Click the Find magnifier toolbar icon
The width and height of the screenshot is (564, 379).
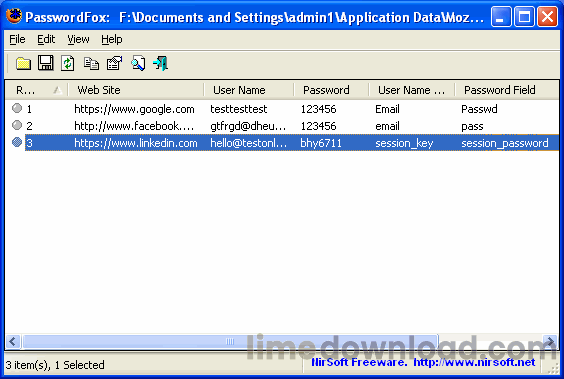(x=138, y=64)
